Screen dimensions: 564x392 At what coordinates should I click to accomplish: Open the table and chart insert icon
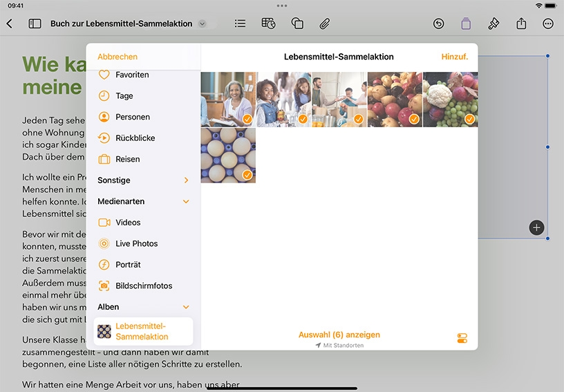[x=268, y=24]
